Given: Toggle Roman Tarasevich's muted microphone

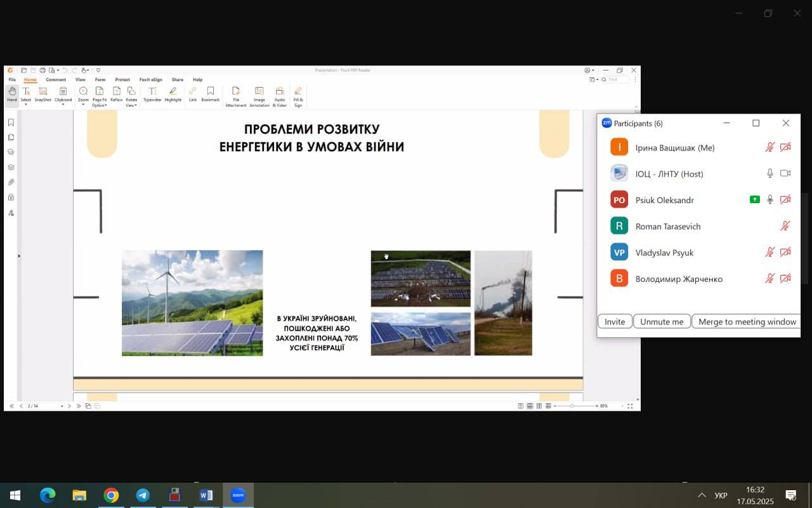Looking at the screenshot, I should click(785, 226).
